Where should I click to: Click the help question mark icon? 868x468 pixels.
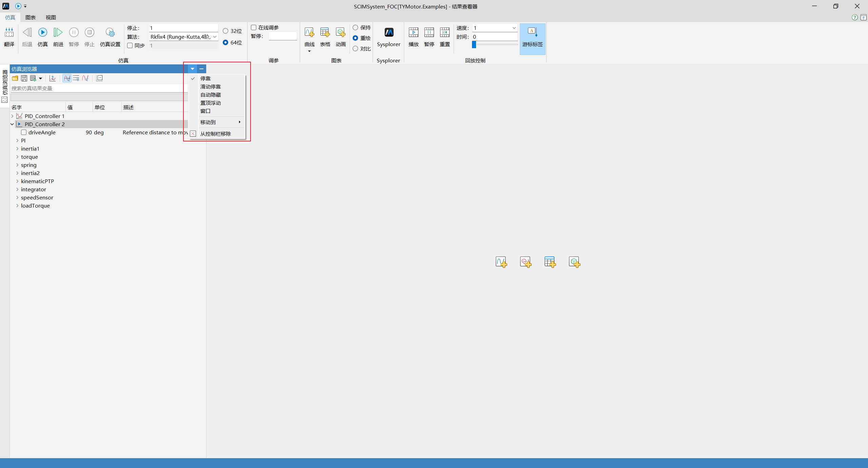pyautogui.click(x=854, y=17)
